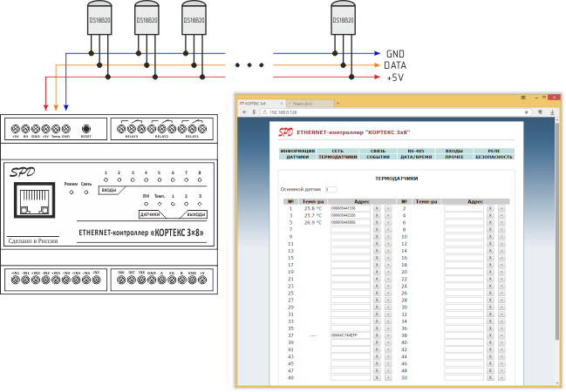Switch to the second browser tab
566x392 pixels.
[305, 102]
